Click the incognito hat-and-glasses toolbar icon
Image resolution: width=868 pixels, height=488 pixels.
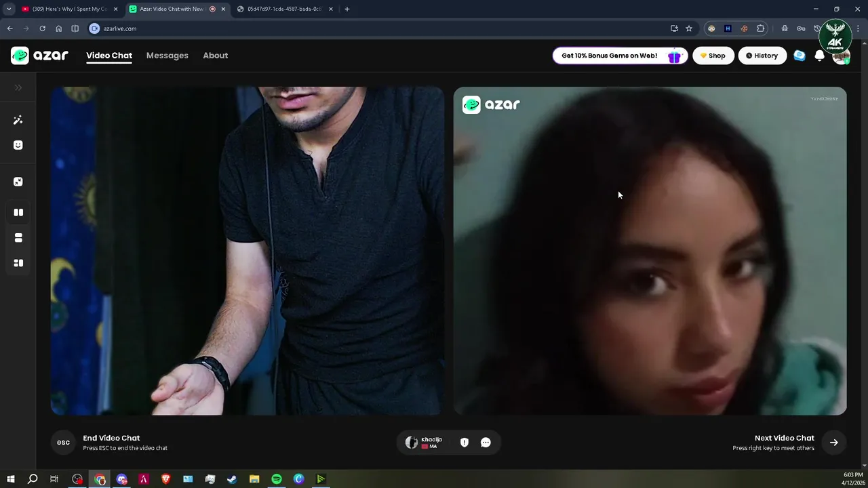tap(785, 28)
